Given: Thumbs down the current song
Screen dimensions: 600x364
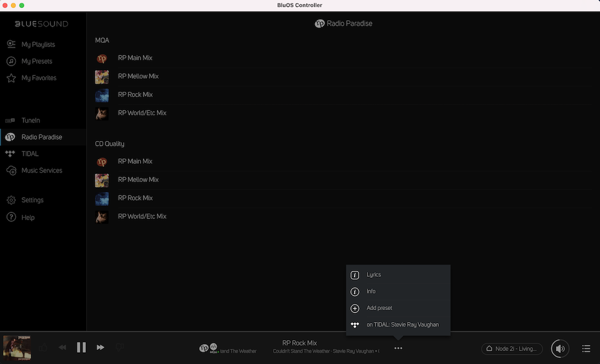Looking at the screenshot, I should click(120, 347).
